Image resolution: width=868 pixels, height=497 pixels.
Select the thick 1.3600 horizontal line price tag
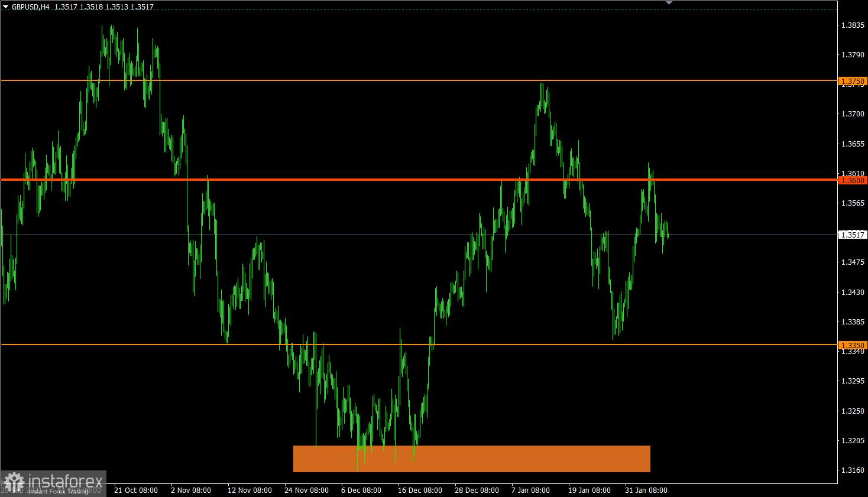pos(853,180)
